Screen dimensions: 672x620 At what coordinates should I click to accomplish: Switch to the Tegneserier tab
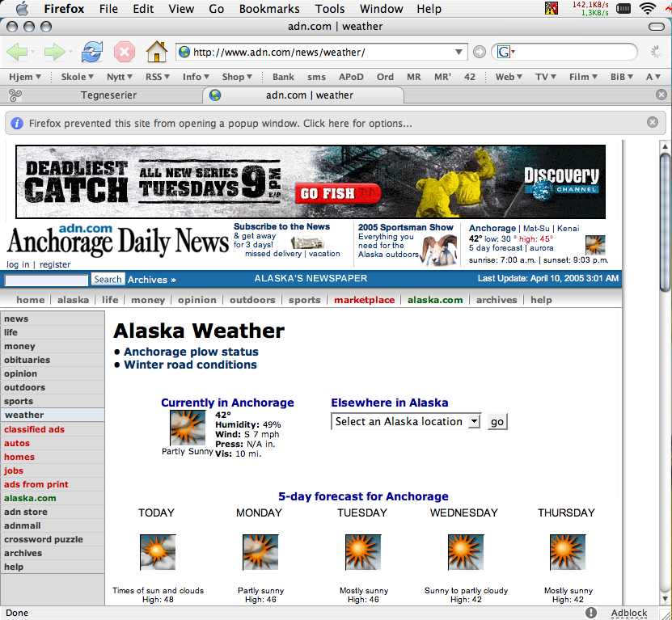tap(108, 95)
